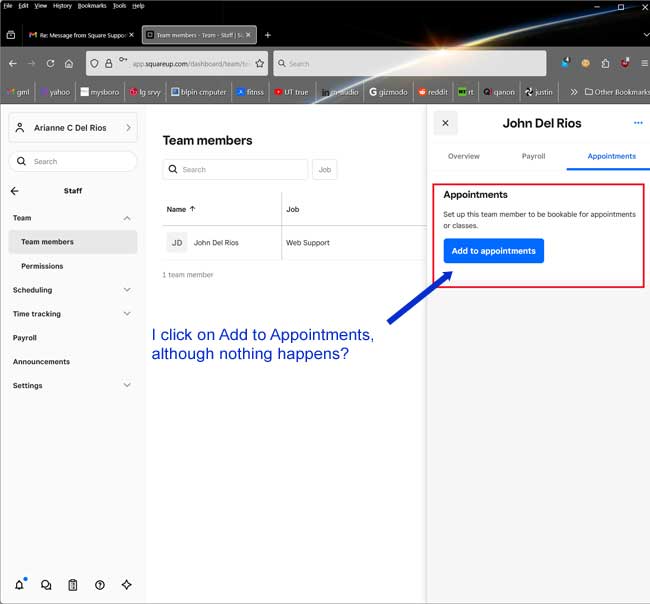
Task: Open the File menu
Action: coord(8,6)
